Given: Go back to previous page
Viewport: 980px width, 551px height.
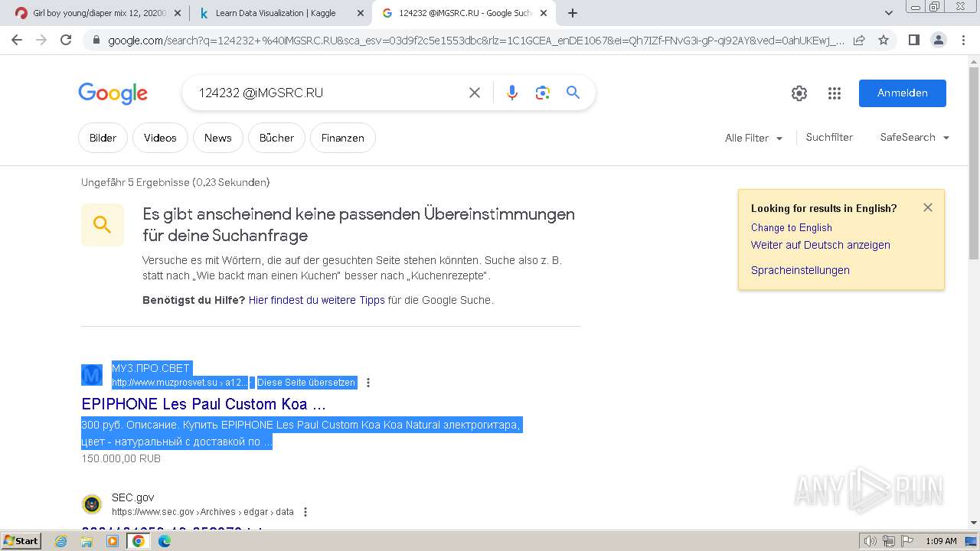Looking at the screenshot, I should [x=17, y=40].
